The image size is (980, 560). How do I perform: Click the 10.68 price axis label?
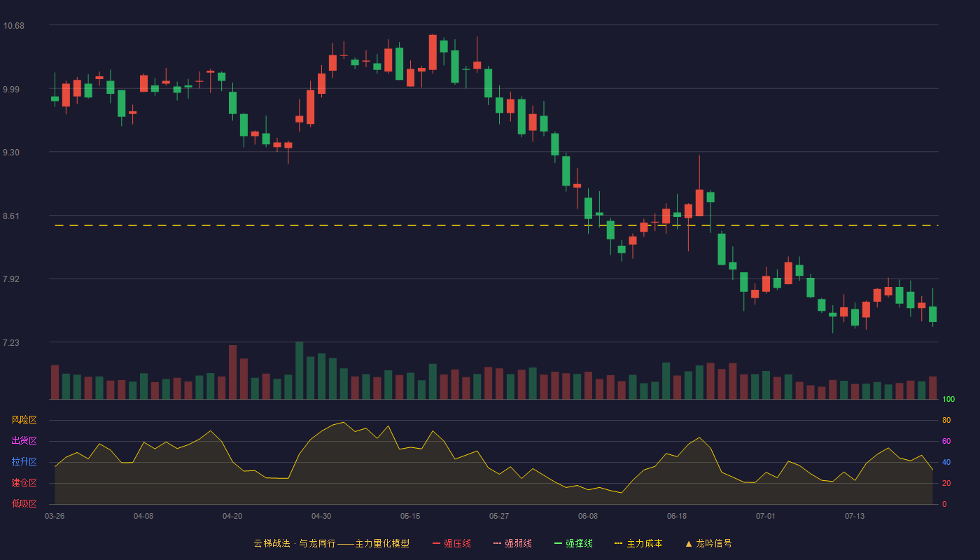click(13, 26)
